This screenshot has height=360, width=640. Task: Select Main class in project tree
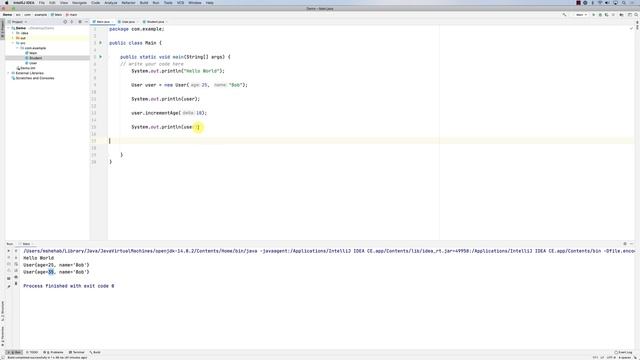click(x=33, y=53)
